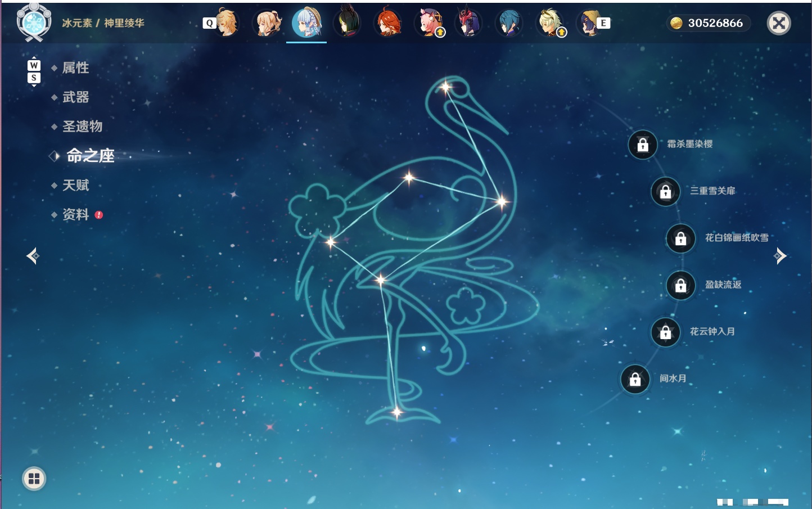Click the W menu-up key hint
Image resolution: width=812 pixels, height=509 pixels.
coord(34,66)
